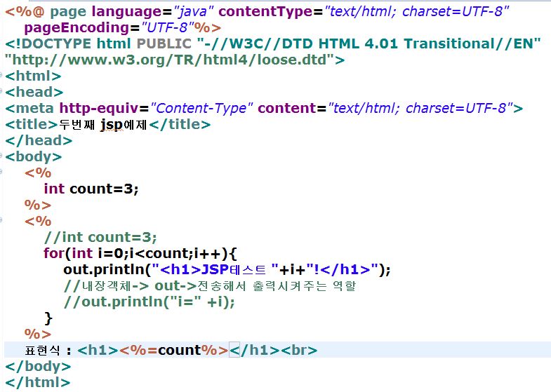Click the '<%=count%>' expression
The image size is (551, 392).
174,351
